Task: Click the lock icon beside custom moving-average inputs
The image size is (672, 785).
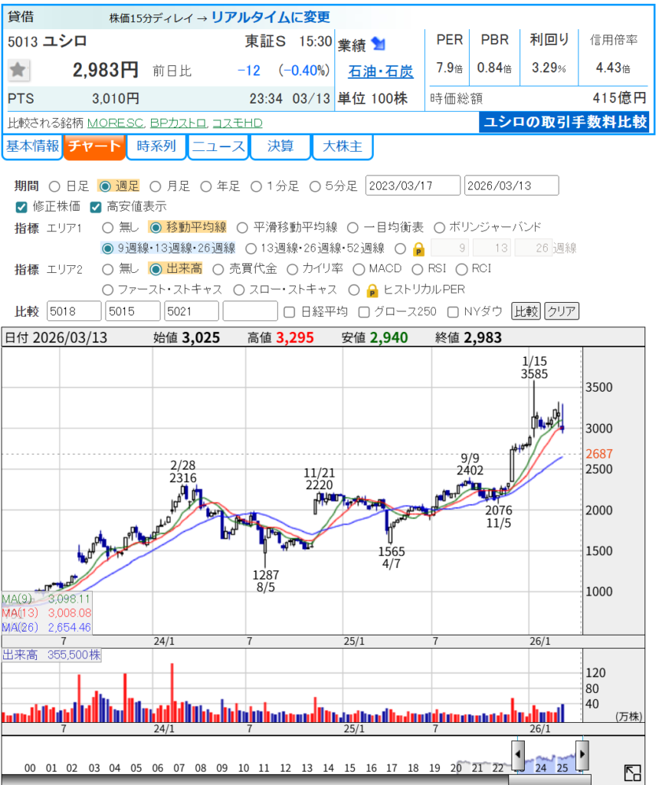Action: click(x=418, y=248)
